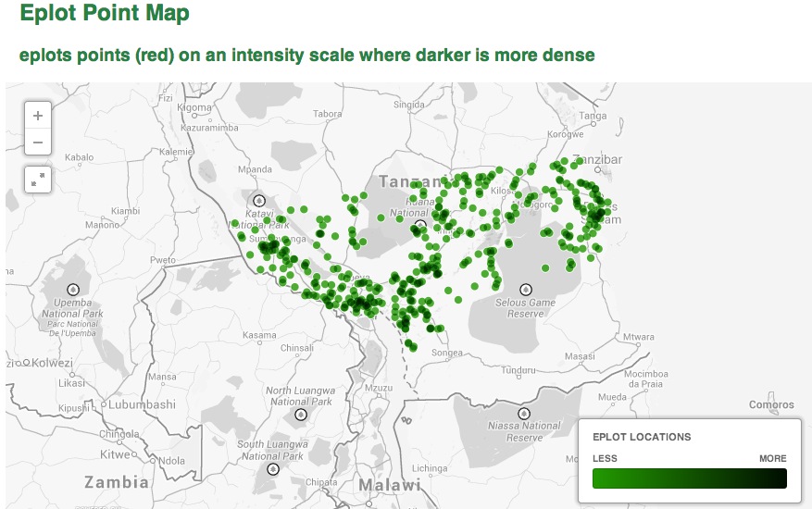Viewport: 812px width, 509px height.
Task: Zoom in with the plus button
Action: click(x=38, y=116)
